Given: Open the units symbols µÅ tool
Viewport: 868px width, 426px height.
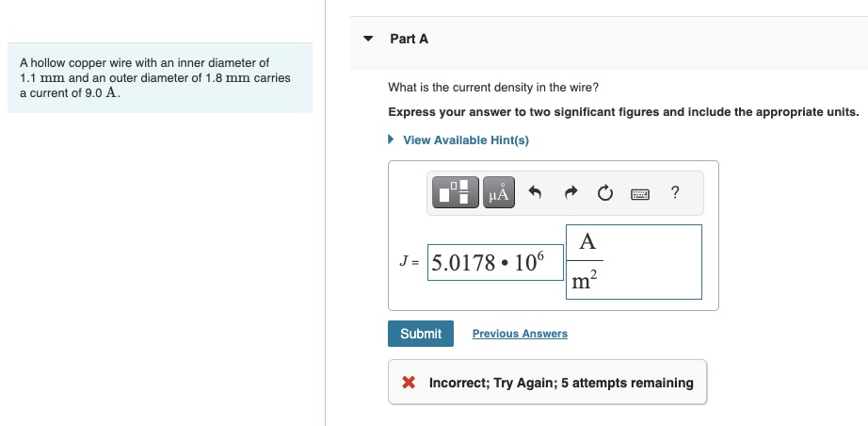Looking at the screenshot, I should tap(499, 193).
